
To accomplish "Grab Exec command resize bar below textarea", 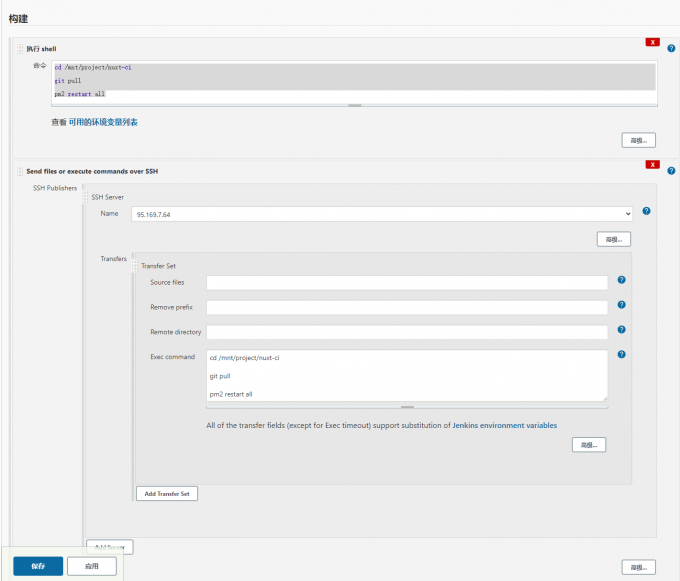I will click(407, 407).
